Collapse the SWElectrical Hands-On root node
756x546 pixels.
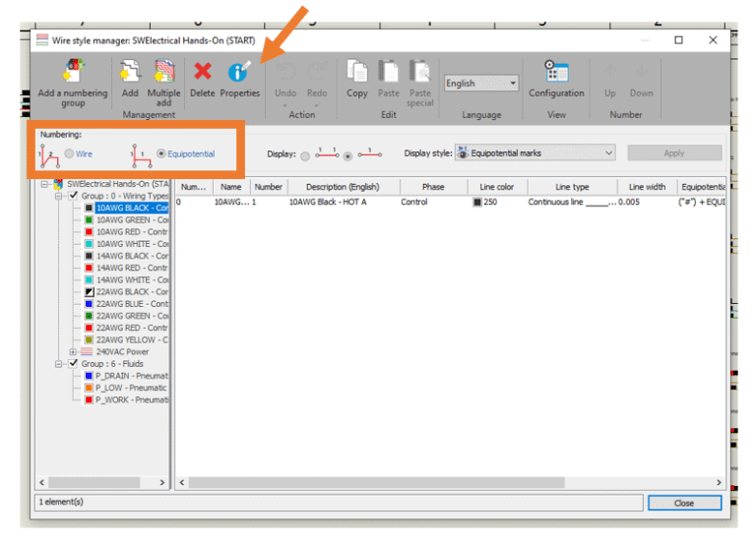coord(45,184)
